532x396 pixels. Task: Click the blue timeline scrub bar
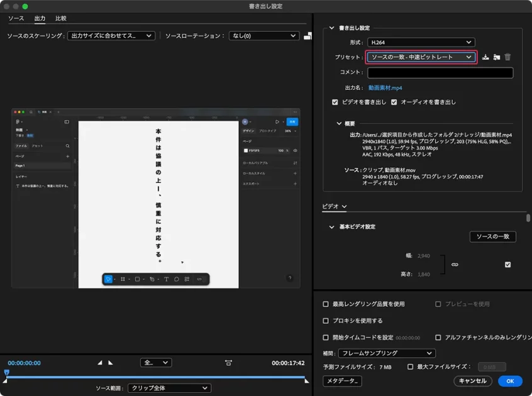[x=156, y=377]
